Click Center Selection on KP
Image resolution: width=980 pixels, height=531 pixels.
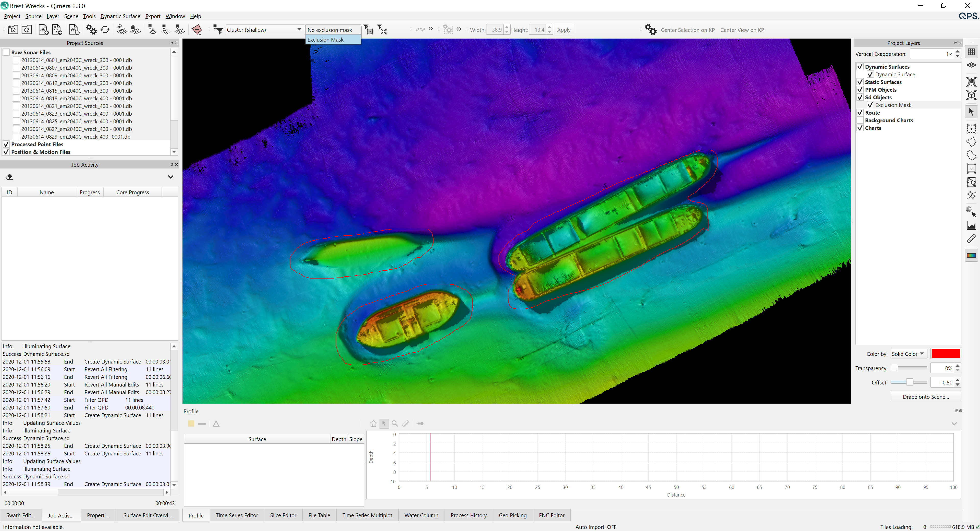pyautogui.click(x=688, y=30)
